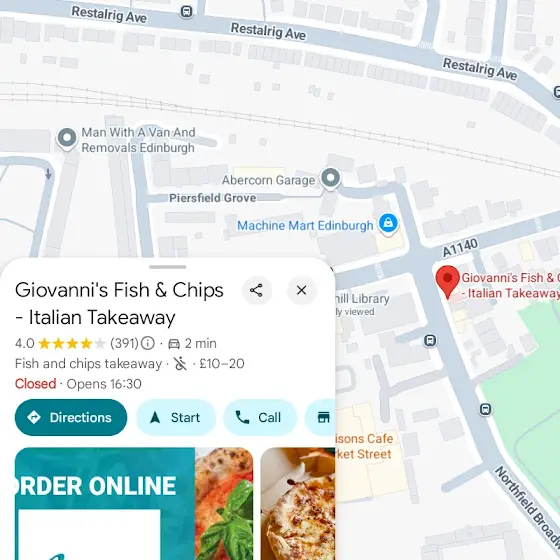Image resolution: width=560 pixels, height=560 pixels.
Task: Show opening hours next to Closed
Action: pyautogui.click(x=104, y=384)
